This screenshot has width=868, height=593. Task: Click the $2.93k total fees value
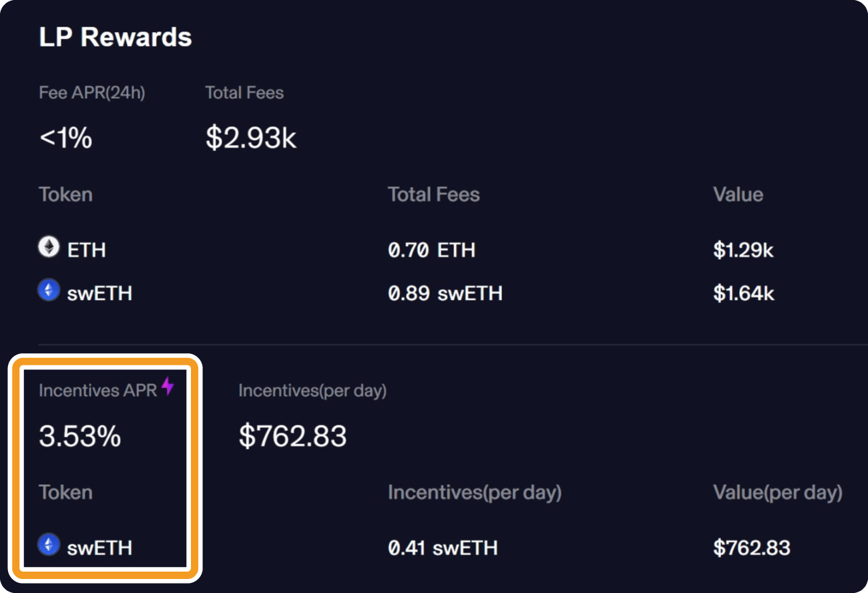coord(251,138)
